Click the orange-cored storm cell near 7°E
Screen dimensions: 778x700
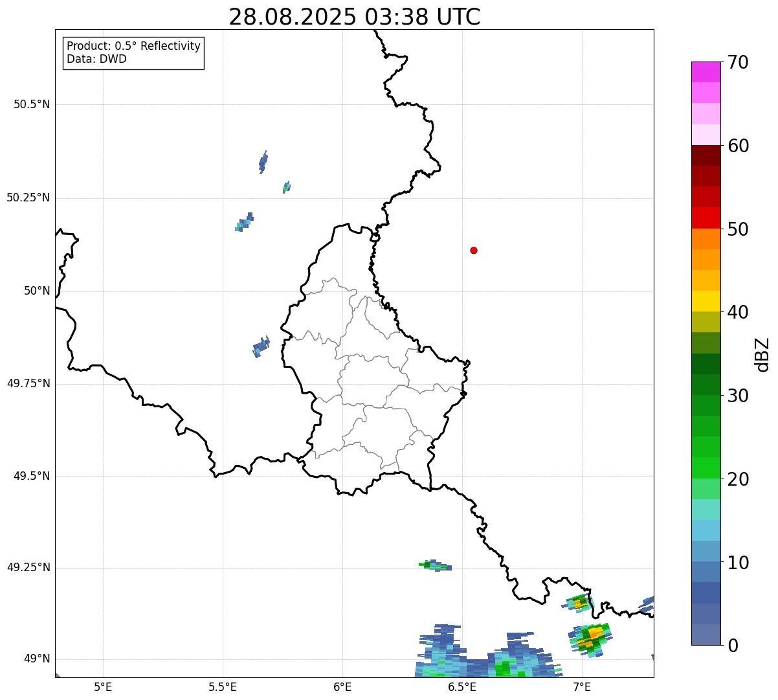point(590,637)
